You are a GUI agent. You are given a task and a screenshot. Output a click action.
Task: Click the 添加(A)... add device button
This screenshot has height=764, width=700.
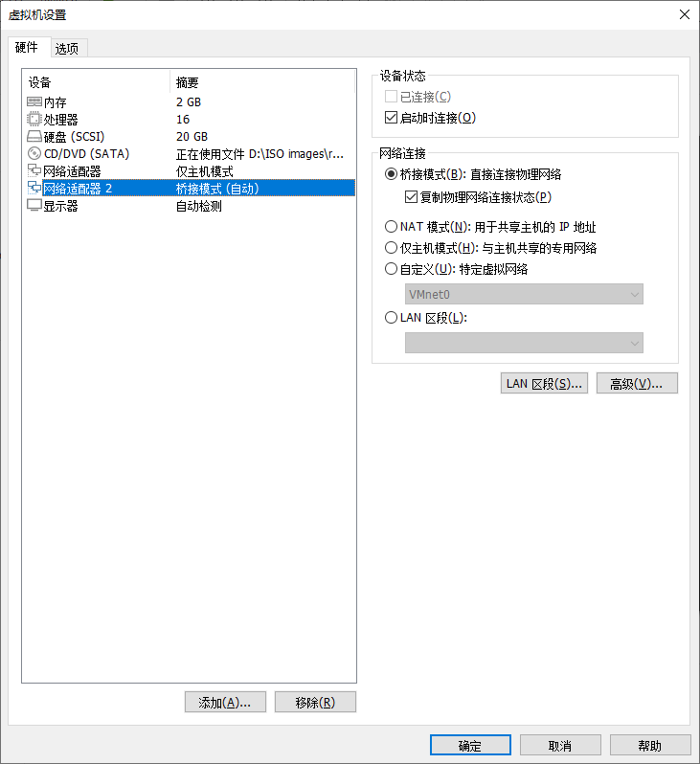click(x=225, y=702)
